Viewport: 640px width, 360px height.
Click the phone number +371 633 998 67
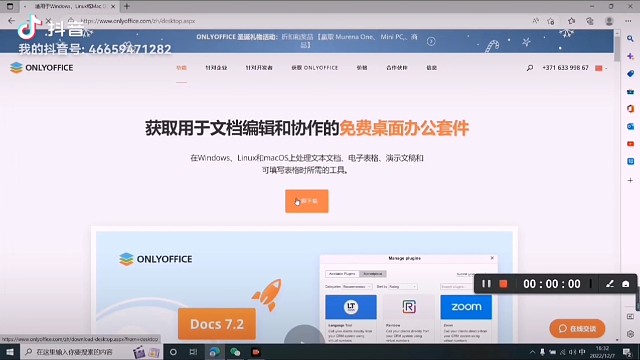[565, 68]
